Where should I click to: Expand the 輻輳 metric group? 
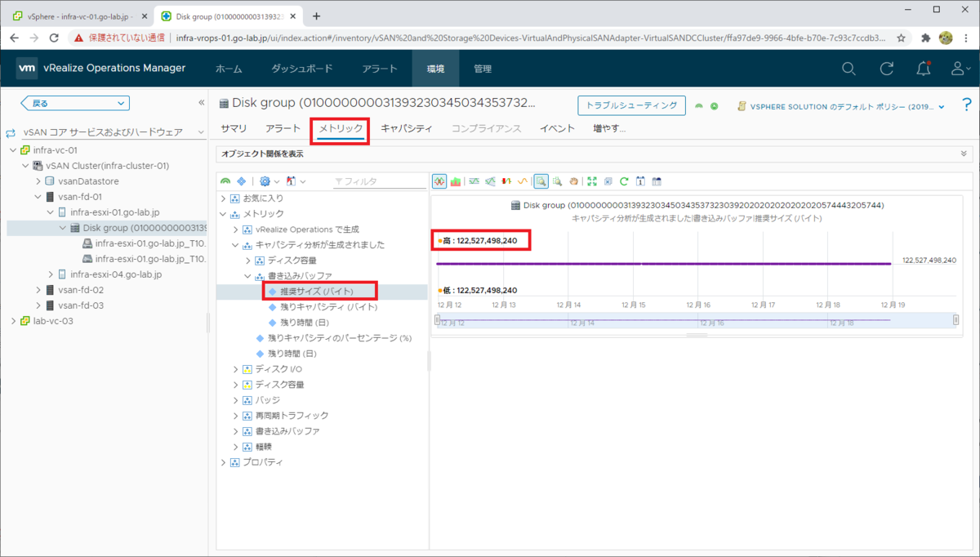click(x=237, y=447)
